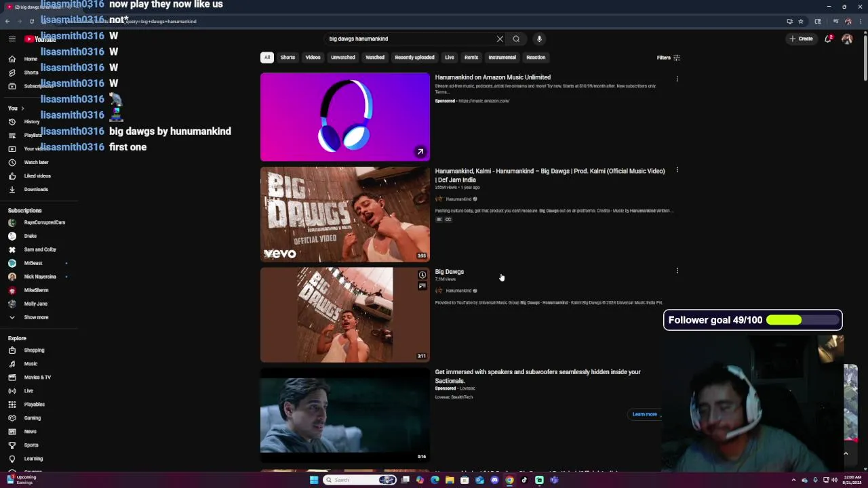Viewport: 868px width, 488px height.
Task: Open Playlists in sidebar
Action: click(x=25, y=136)
